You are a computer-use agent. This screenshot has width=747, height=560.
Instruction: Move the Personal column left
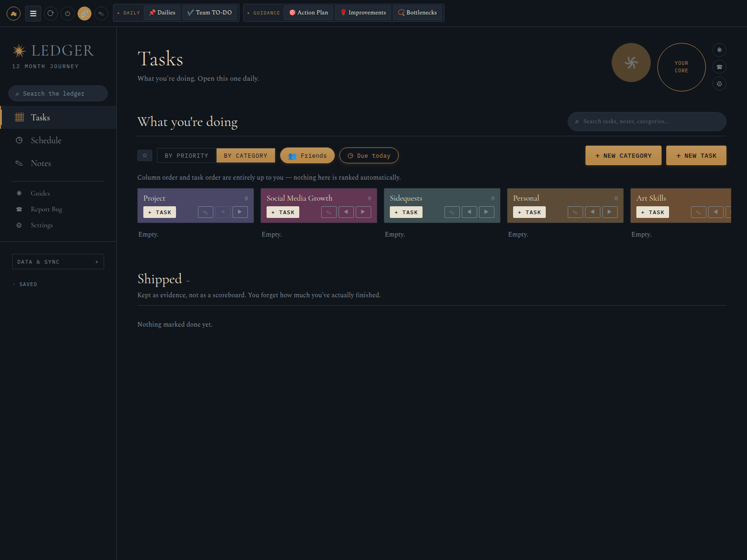point(593,212)
